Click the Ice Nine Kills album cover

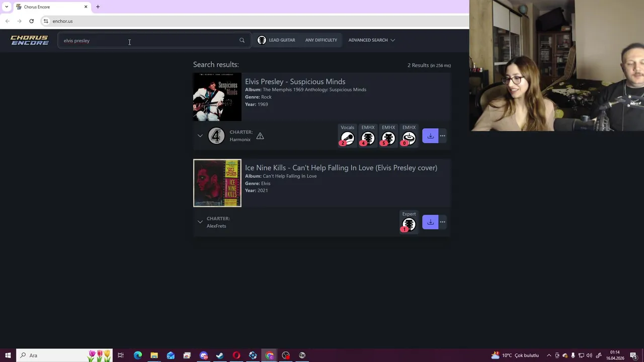tap(217, 183)
